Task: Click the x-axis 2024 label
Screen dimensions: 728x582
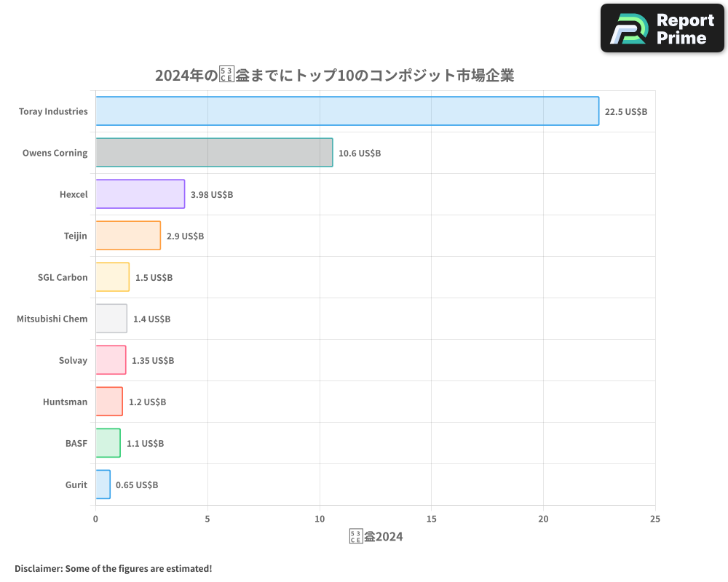Action: [x=376, y=535]
